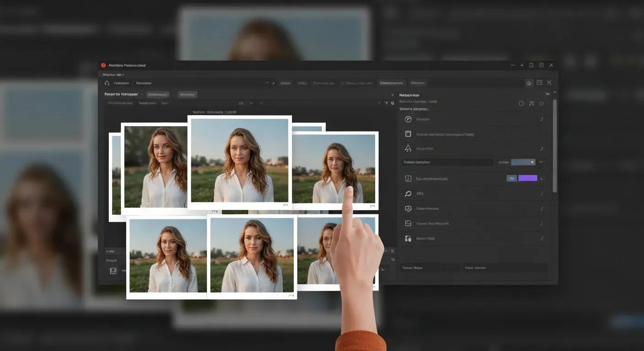This screenshot has height=351, width=644.
Task: Click the document icon beside the second setting row
Action: click(x=408, y=133)
